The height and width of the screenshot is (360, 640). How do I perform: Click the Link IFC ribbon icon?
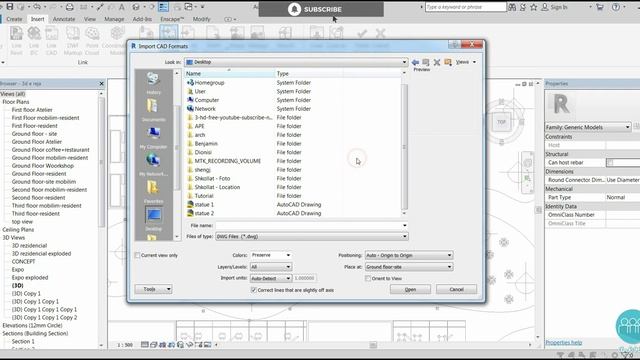click(x=34, y=40)
